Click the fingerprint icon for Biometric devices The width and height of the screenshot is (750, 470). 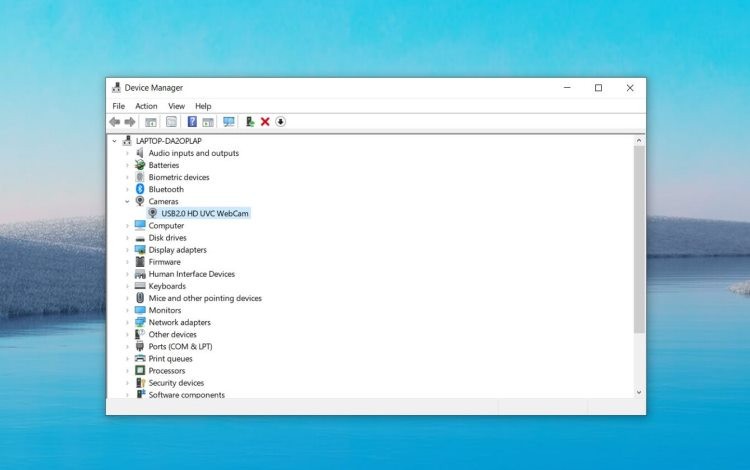(140, 177)
